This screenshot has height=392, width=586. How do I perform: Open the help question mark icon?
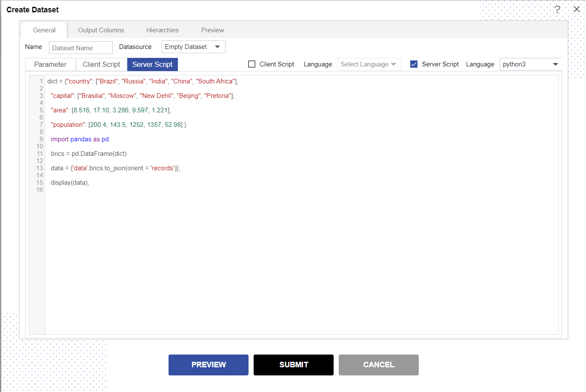click(x=557, y=9)
